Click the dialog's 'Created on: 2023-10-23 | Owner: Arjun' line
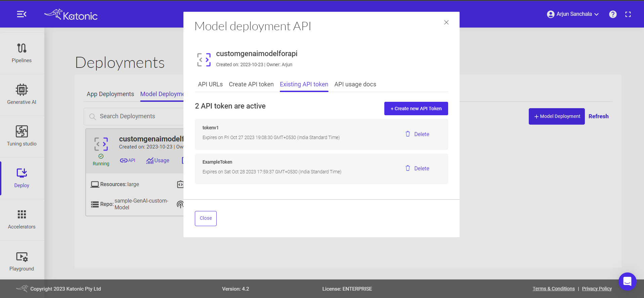 point(254,65)
